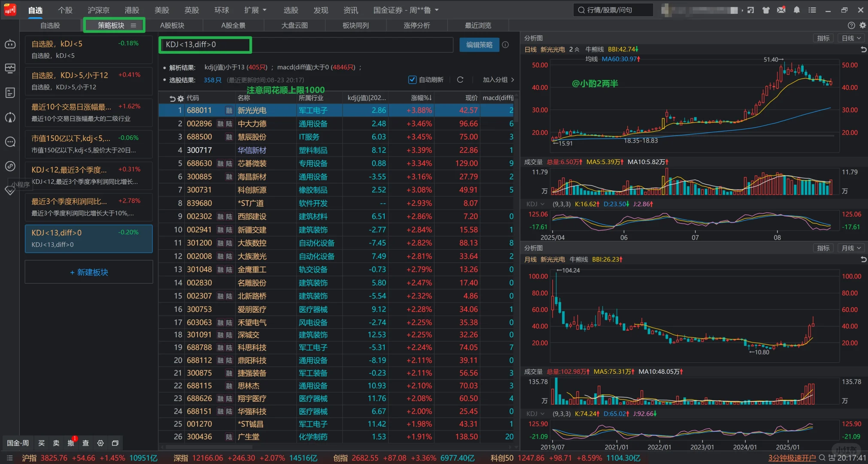The image size is (868, 464).
Task: Open the AI robot assistant in left sidebar
Action: pos(10,44)
